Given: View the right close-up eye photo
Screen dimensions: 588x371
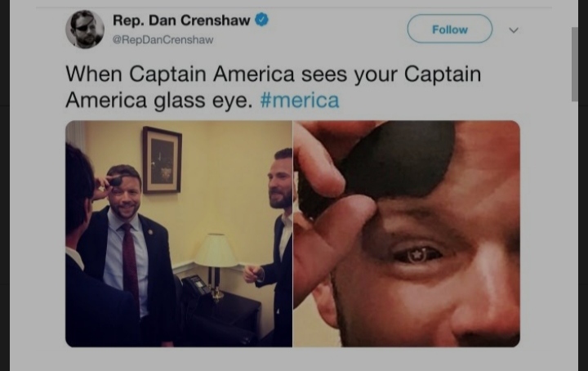Looking at the screenshot, I should click(x=407, y=234).
